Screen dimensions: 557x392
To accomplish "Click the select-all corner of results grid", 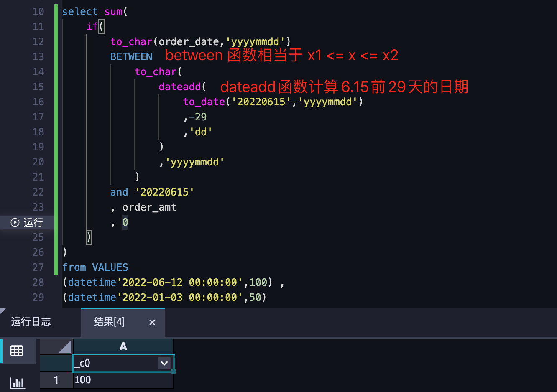I will point(56,346).
